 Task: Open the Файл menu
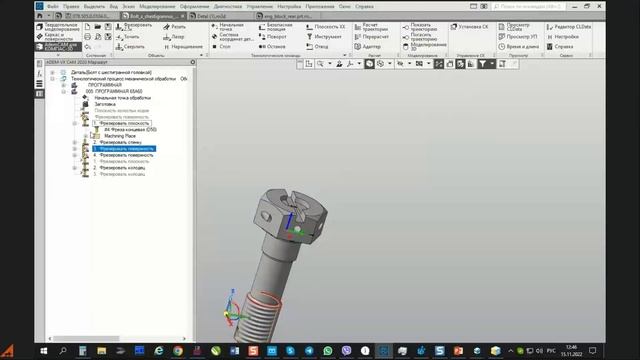pyautogui.click(x=53, y=6)
